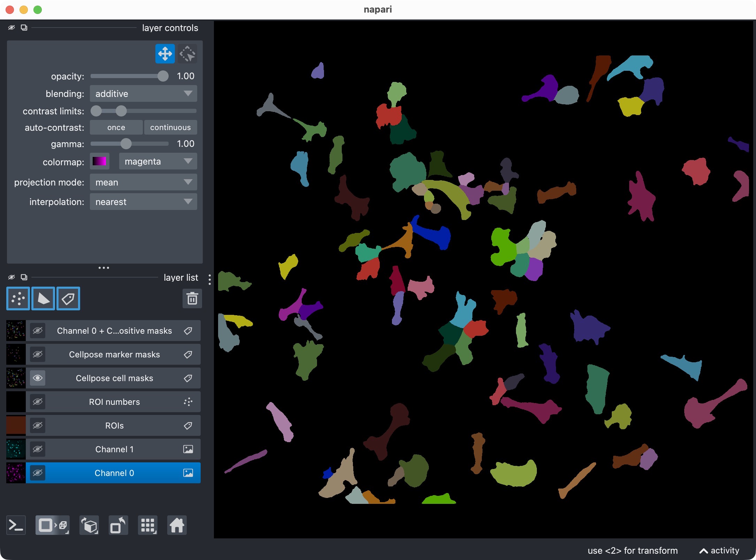Create a new labels layer
This screenshot has width=756, height=560.
point(68,298)
